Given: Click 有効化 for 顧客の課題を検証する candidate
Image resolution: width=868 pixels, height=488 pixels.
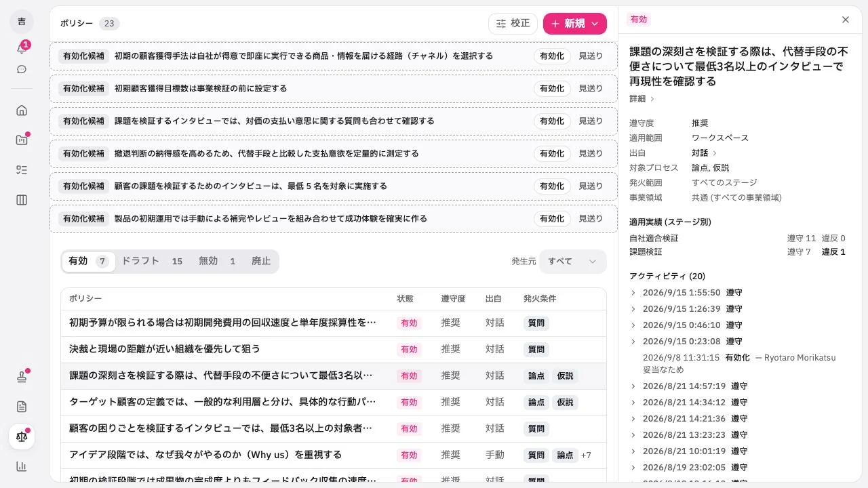Looking at the screenshot, I should pyautogui.click(x=552, y=186).
